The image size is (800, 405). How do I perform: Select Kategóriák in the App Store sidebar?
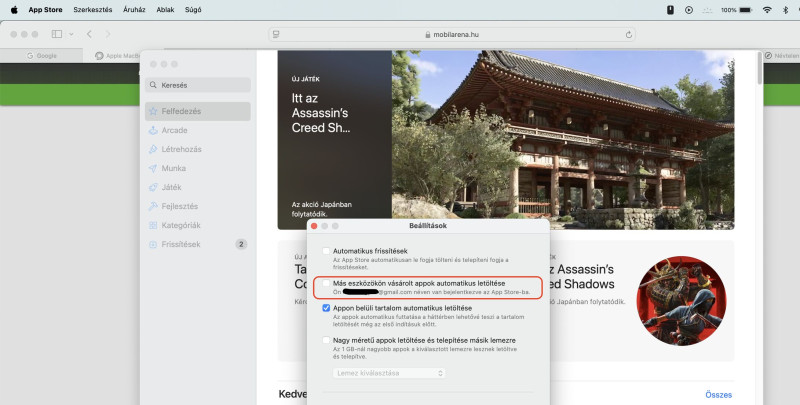pos(198,225)
